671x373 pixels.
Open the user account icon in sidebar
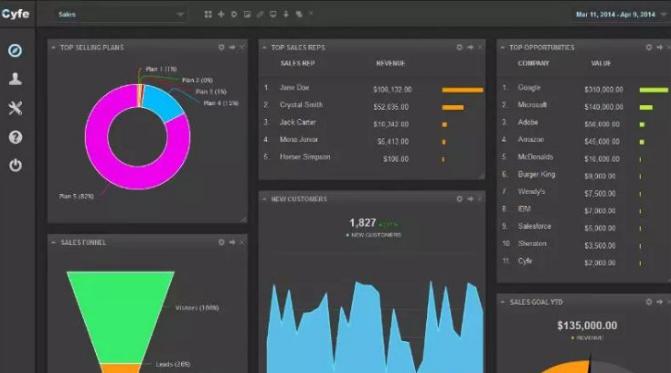click(x=15, y=79)
